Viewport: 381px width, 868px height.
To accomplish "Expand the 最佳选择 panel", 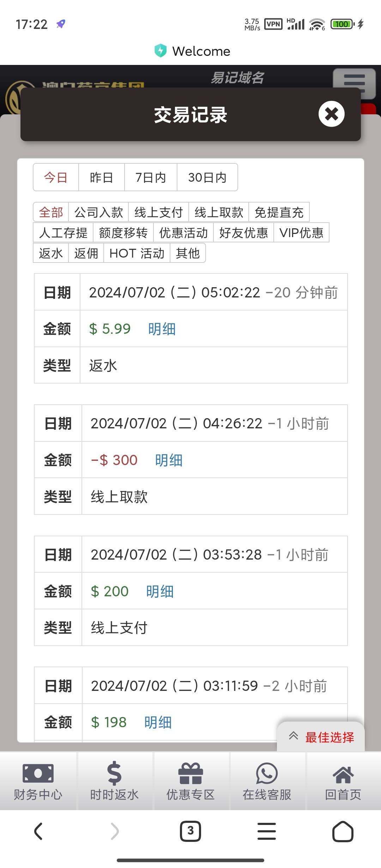I will 321,737.
